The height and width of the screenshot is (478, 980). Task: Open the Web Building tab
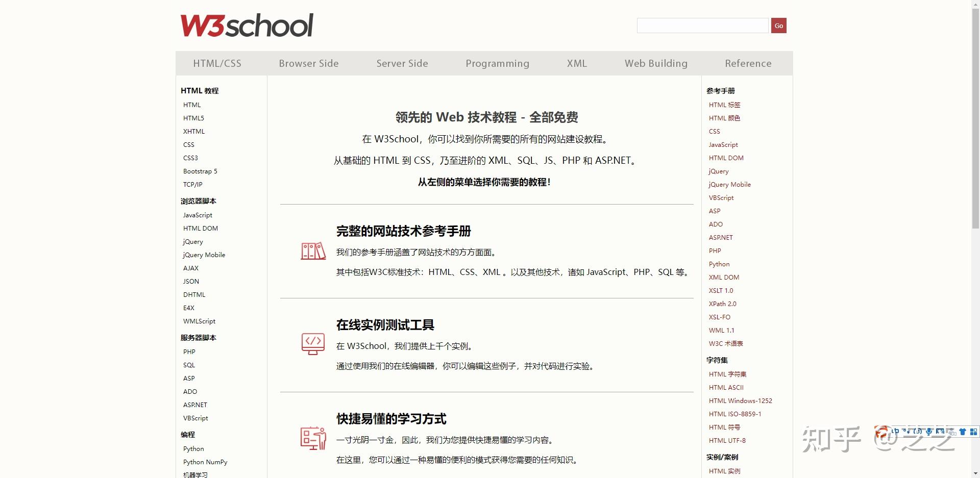click(x=656, y=63)
